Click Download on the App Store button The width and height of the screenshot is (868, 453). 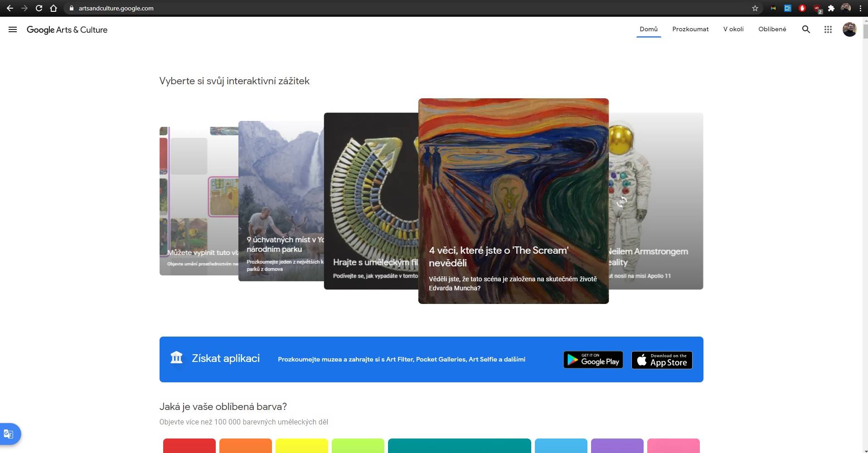click(x=662, y=360)
